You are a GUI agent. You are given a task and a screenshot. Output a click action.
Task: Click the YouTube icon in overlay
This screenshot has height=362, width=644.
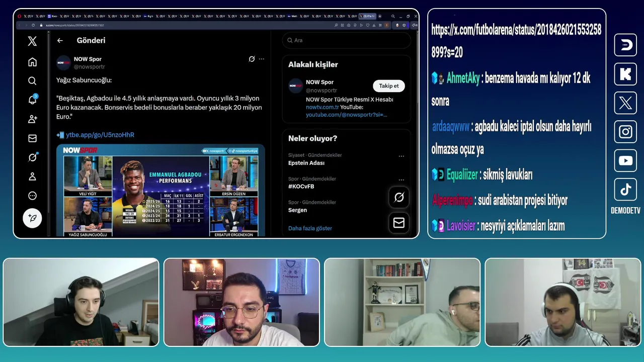tap(625, 161)
